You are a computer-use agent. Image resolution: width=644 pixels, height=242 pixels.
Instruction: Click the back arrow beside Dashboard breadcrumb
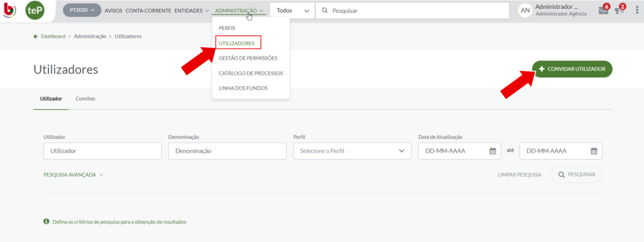click(x=36, y=36)
